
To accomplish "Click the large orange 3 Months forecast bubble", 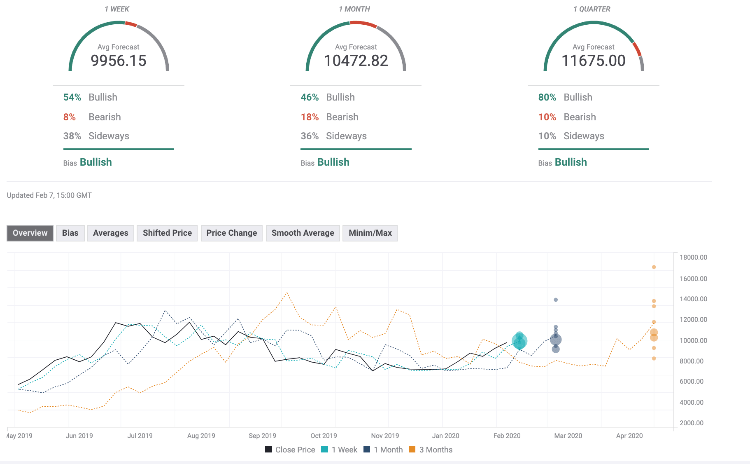I will coord(654,334).
